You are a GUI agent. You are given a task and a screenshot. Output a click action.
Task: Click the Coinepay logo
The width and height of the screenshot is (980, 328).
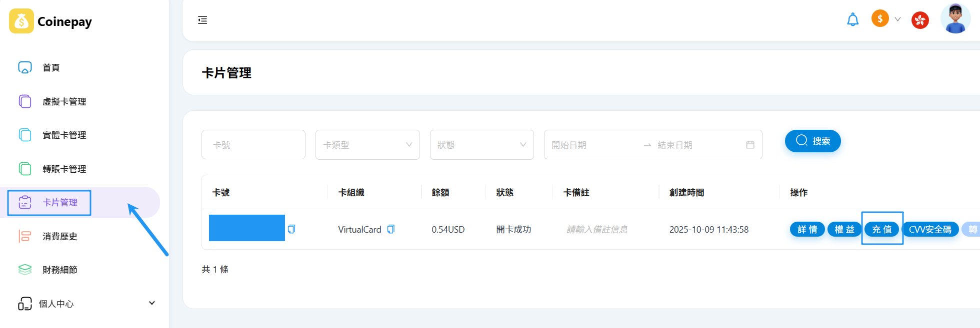50,21
